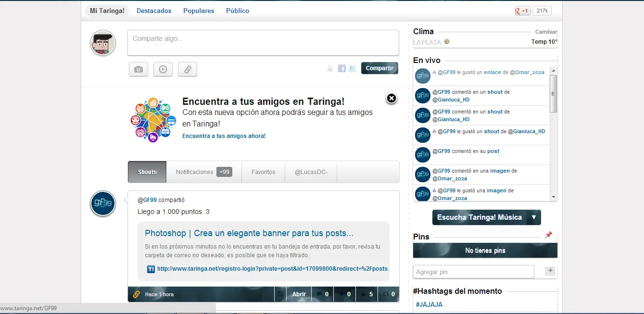Open the @LucasDC- tab
The height and width of the screenshot is (314, 644).
[311, 172]
